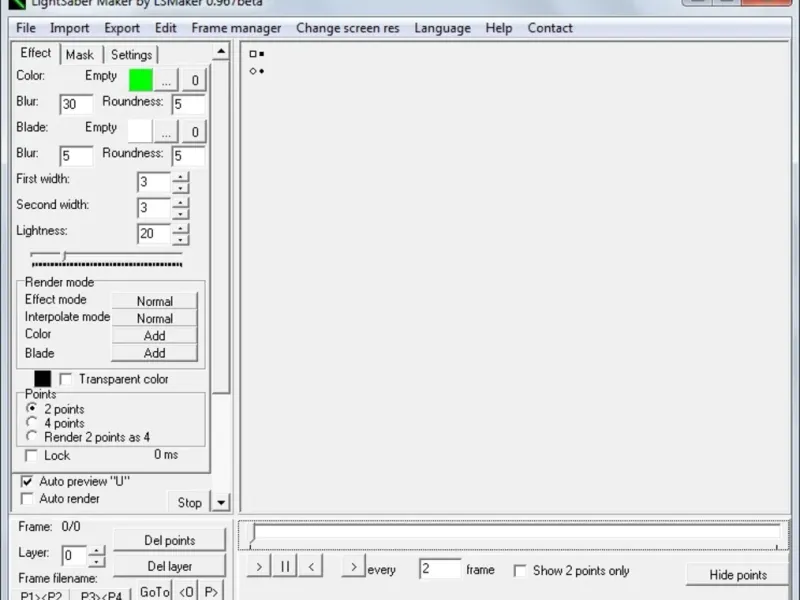Toggle Interpolate mode Normal button
800x600 pixels.
(154, 318)
